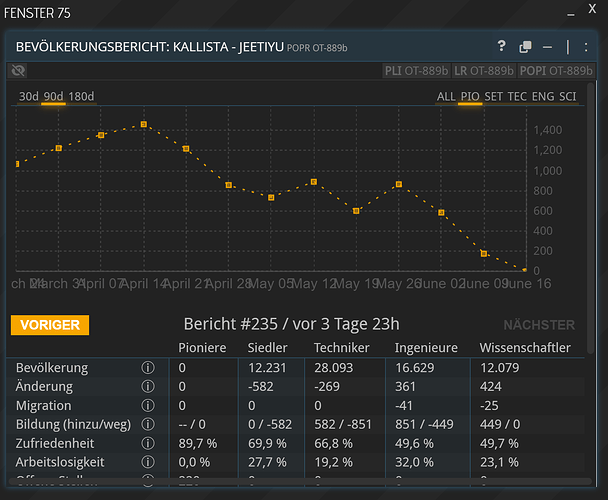
Task: Show info for Zufriedenheit row
Action: point(148,443)
